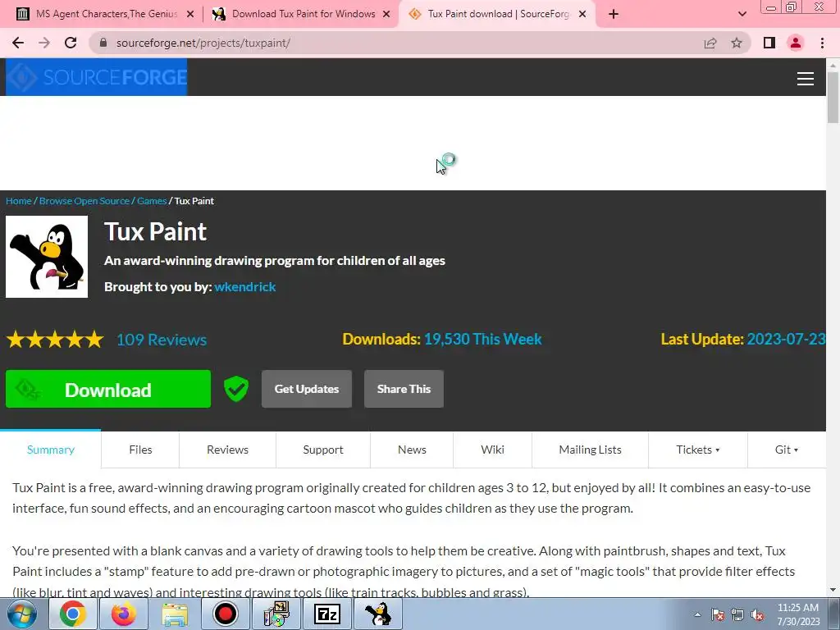
Task: Click the address bar URL field
Action: click(x=396, y=43)
